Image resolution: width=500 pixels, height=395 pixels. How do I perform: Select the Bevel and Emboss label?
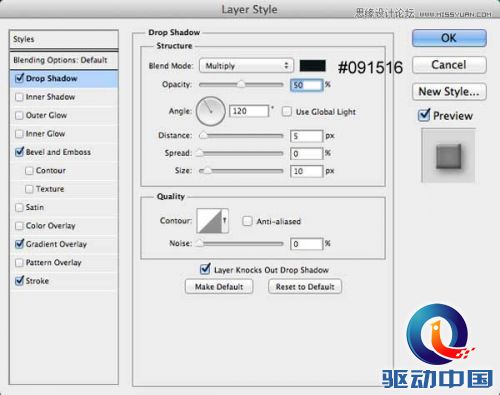click(x=58, y=152)
